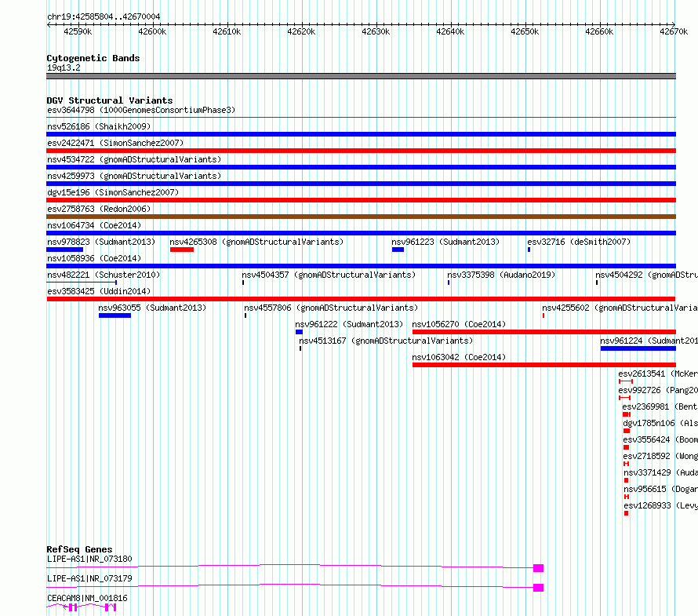Viewport: 698px width, 616px height.
Task: Open esv3583425 (Uddin2014) variant label
Action: 99,291
